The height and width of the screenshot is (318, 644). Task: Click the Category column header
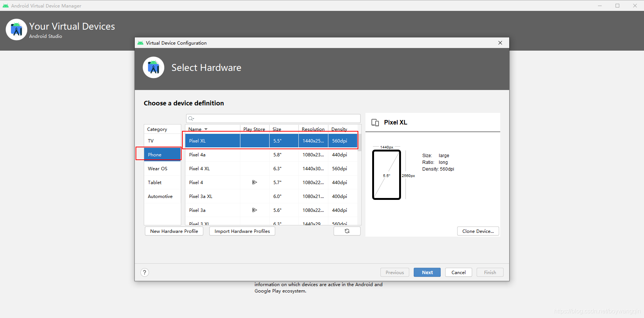[162, 129]
